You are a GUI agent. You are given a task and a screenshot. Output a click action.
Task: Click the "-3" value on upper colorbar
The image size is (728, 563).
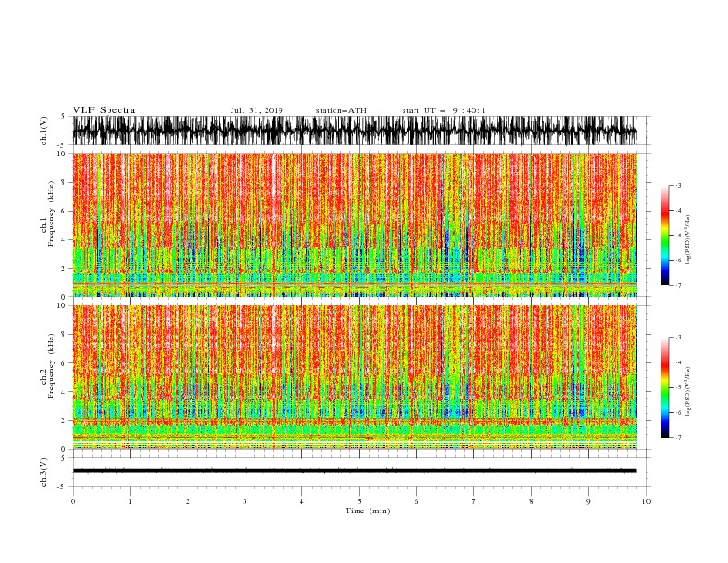click(x=677, y=185)
